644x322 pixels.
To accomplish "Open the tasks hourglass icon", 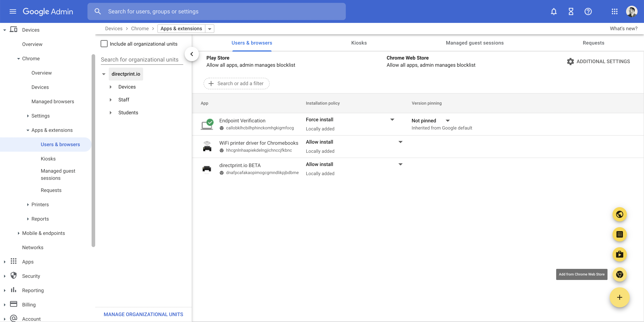I will coord(571,11).
